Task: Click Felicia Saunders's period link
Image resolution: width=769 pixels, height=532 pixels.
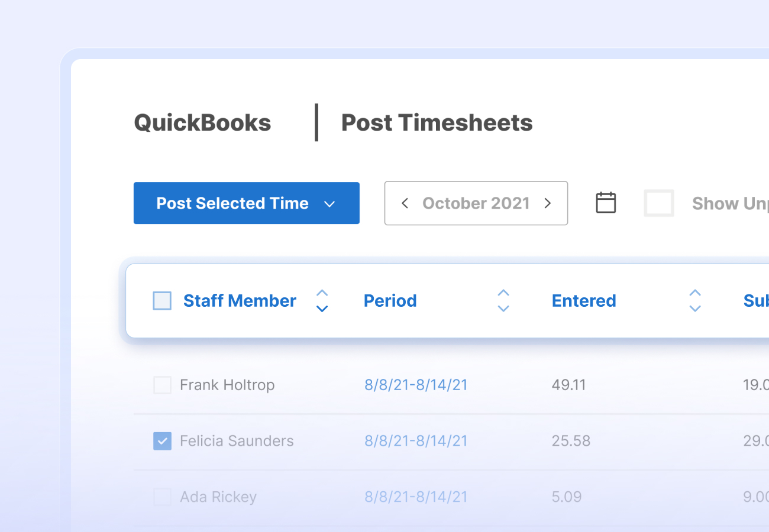Action: coord(416,441)
